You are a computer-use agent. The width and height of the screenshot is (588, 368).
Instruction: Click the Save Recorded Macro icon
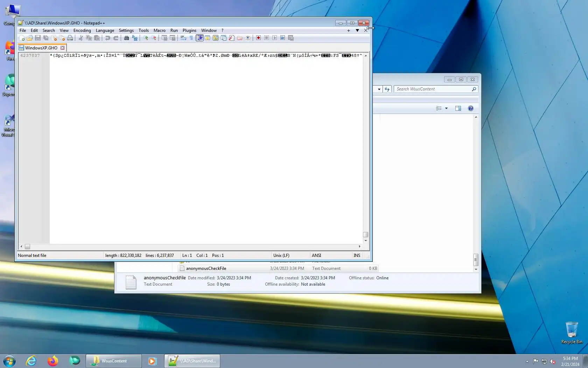pos(290,38)
